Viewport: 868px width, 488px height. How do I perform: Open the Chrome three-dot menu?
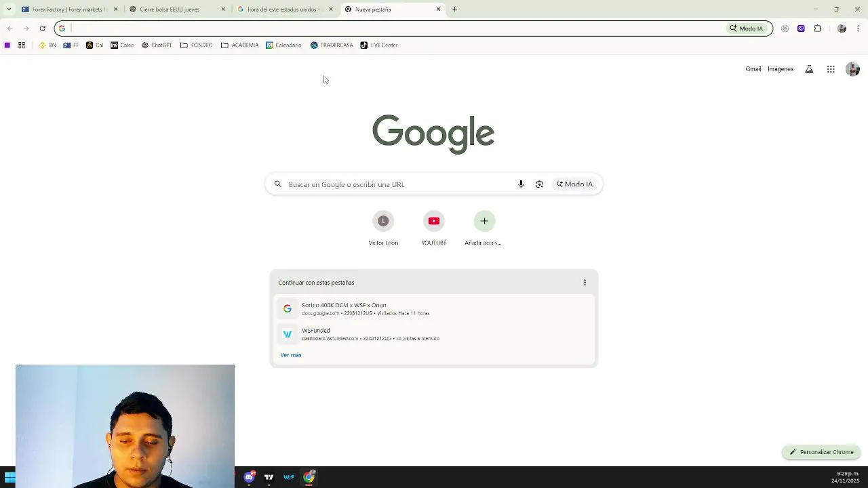tap(858, 28)
